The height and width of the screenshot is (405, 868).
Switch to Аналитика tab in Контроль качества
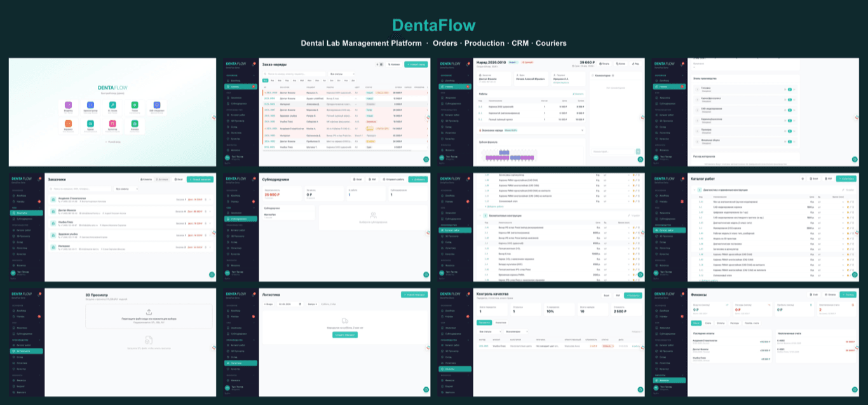(500, 322)
